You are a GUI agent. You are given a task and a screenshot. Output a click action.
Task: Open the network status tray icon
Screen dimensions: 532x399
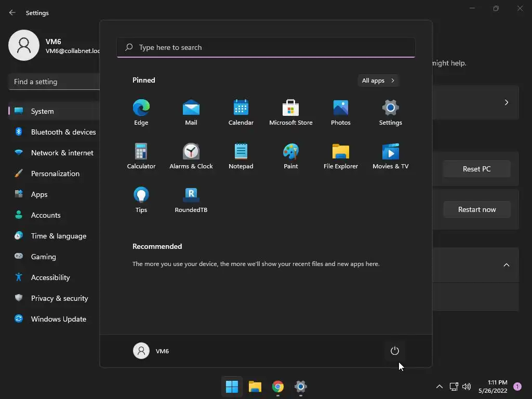coord(454,387)
